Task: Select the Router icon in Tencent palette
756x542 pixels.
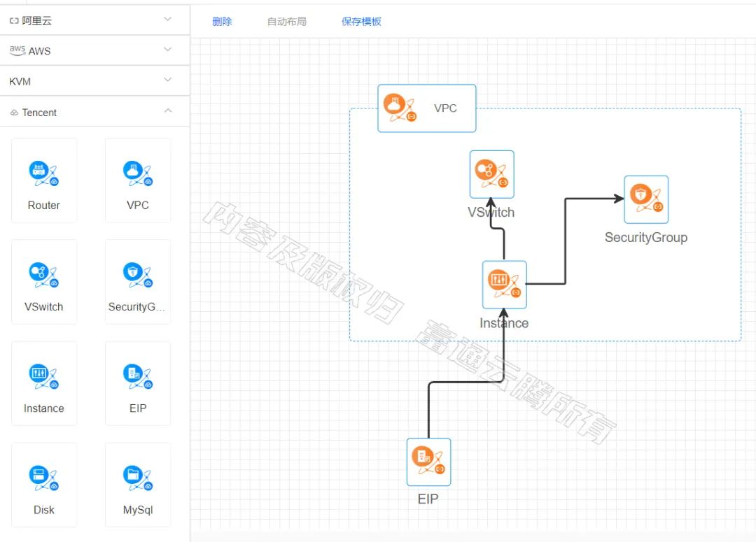Action: tap(43, 173)
